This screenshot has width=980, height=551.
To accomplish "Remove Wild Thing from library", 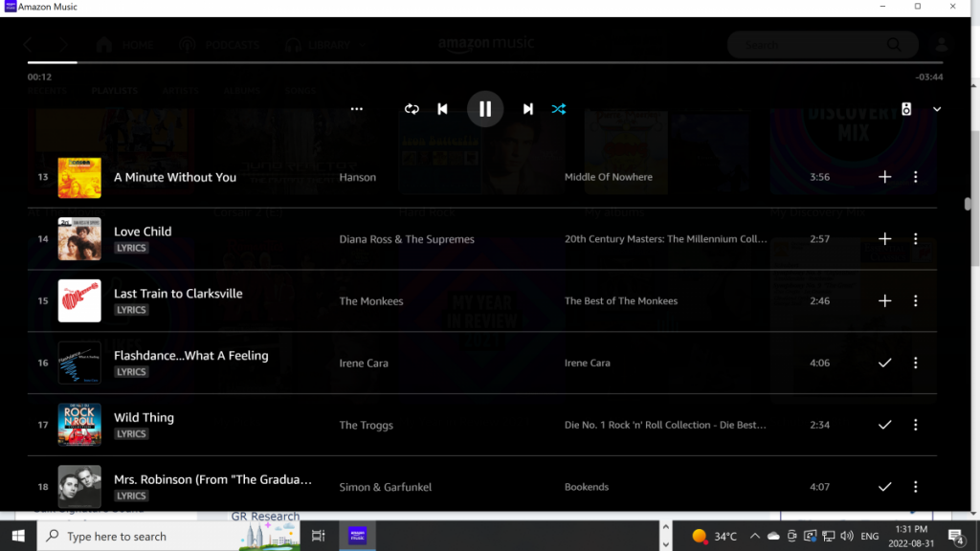I will click(884, 425).
